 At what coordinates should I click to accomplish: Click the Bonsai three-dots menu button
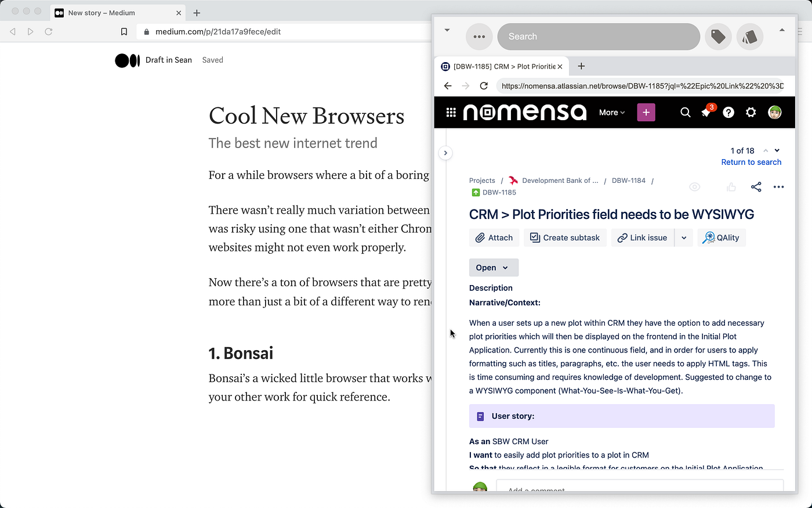479,37
